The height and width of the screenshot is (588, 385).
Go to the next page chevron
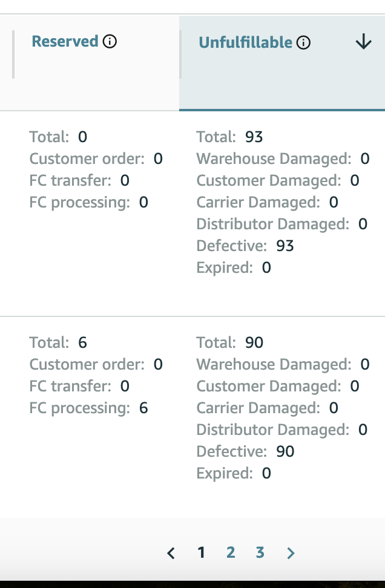click(291, 553)
